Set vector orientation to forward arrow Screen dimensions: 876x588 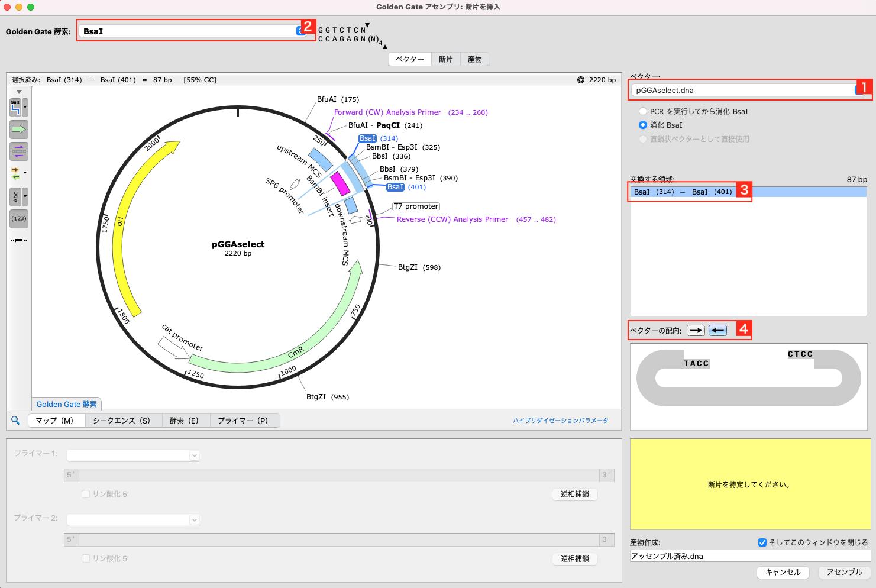pos(696,331)
